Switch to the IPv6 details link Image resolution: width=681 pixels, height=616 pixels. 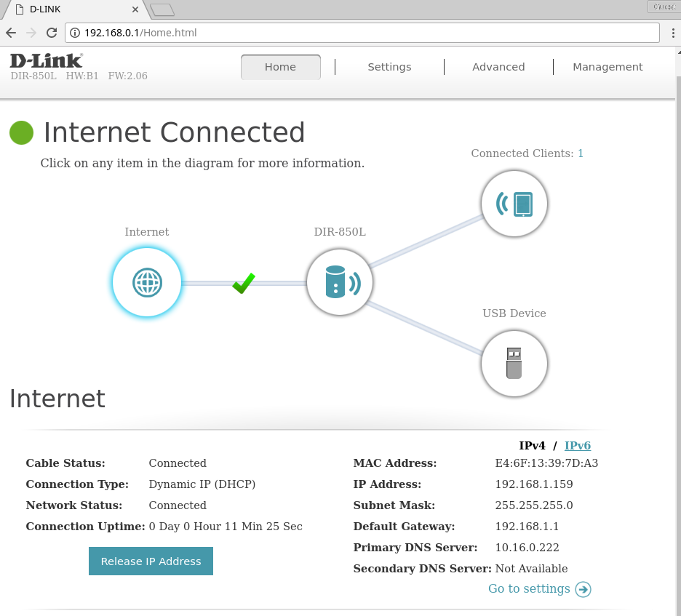coord(578,446)
